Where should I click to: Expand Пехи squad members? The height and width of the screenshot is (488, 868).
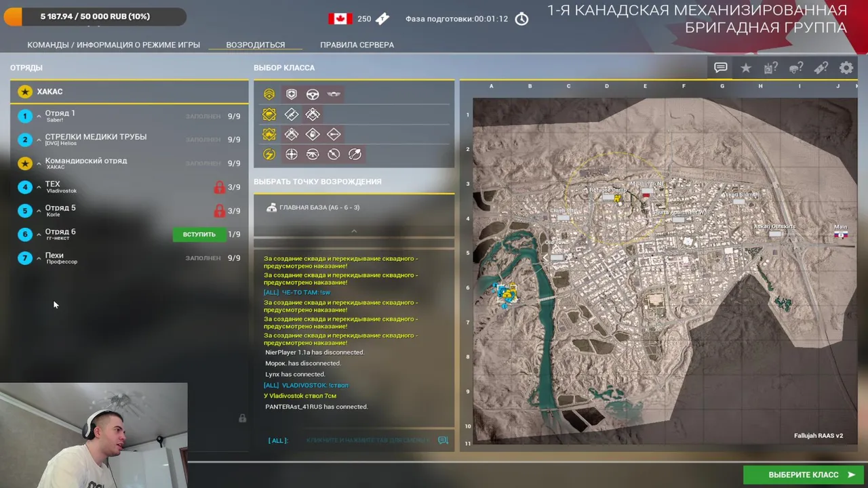pyautogui.click(x=39, y=259)
